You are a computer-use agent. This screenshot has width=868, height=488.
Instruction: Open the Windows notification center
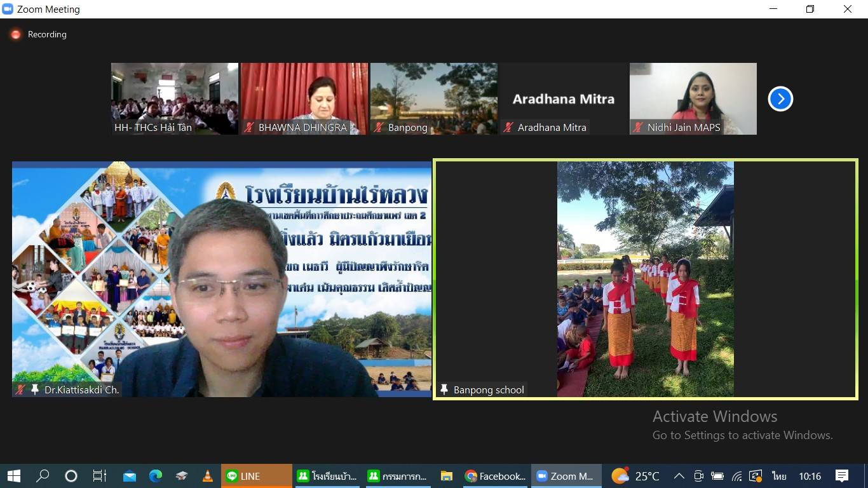[x=842, y=476]
